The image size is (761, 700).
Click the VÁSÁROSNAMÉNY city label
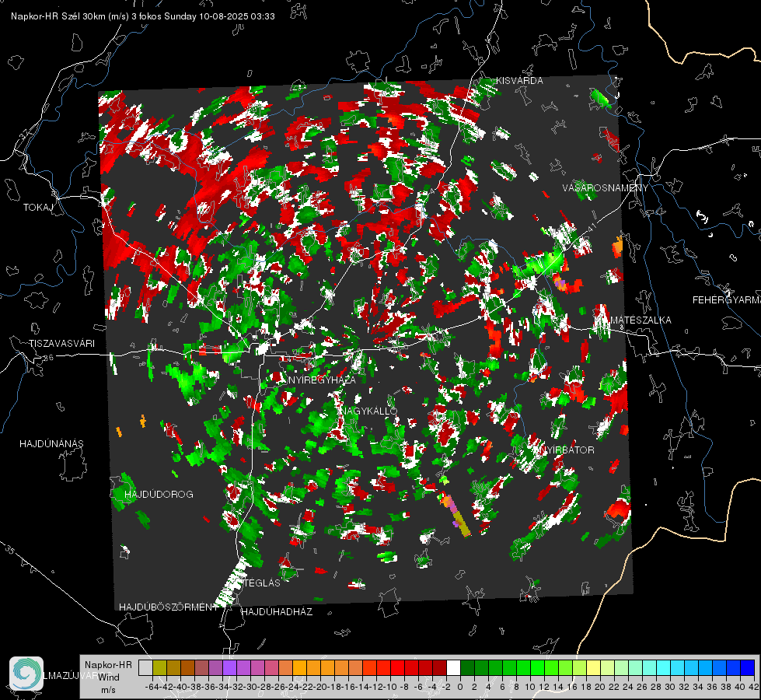(x=606, y=187)
